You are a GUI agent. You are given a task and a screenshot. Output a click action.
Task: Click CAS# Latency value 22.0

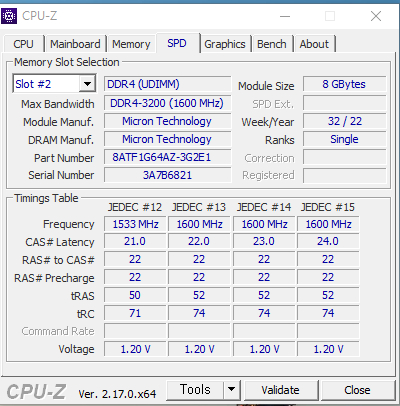[199, 241]
